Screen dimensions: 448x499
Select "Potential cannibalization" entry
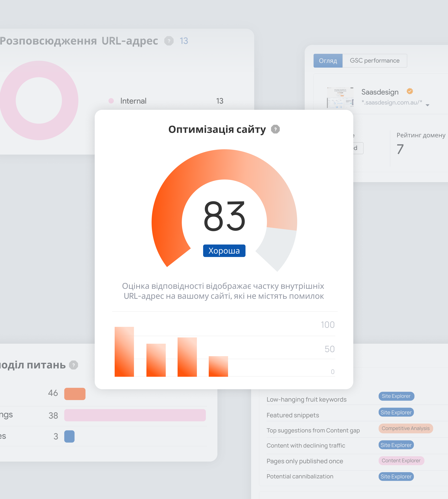click(x=300, y=476)
